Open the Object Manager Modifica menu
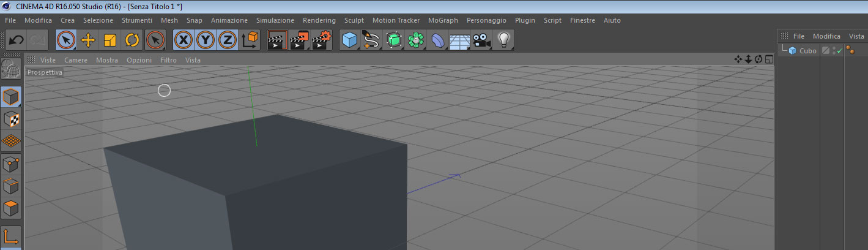Viewport: 868px width, 250px height. (x=826, y=36)
